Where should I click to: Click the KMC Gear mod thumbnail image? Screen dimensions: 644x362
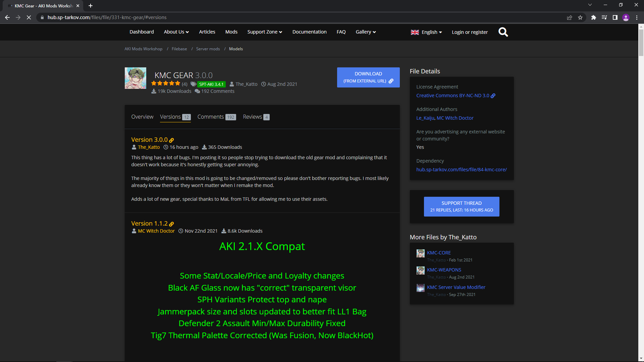[136, 78]
